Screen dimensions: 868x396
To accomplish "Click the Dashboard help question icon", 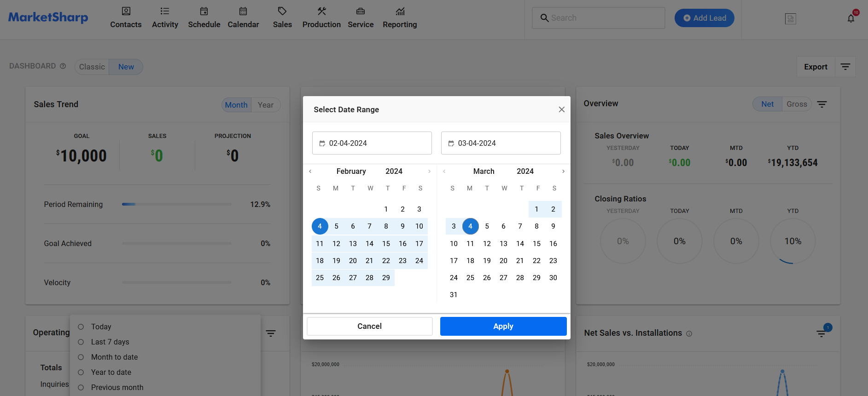I will tap(63, 66).
